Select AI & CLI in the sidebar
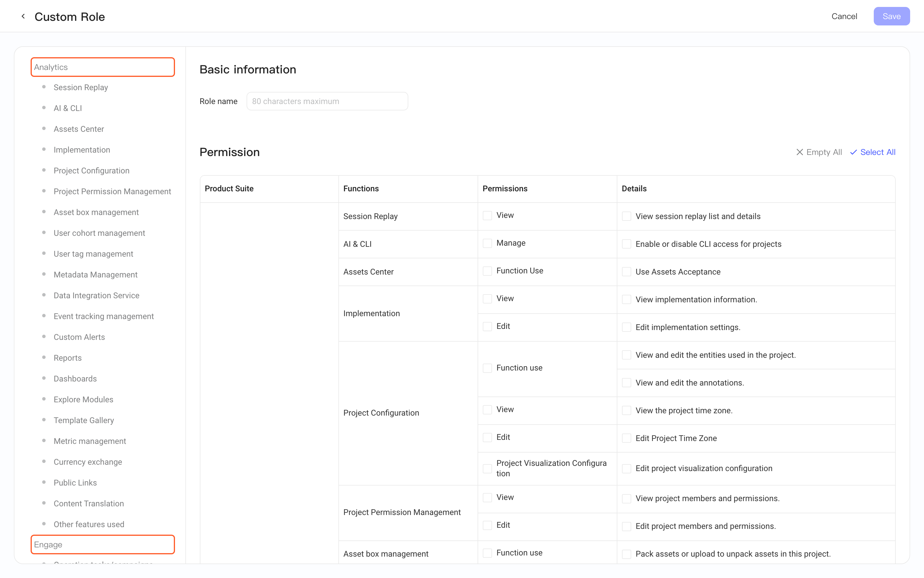 pyautogui.click(x=68, y=108)
